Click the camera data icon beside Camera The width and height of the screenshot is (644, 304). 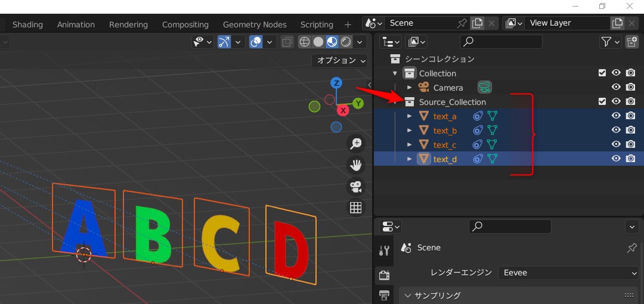point(485,87)
